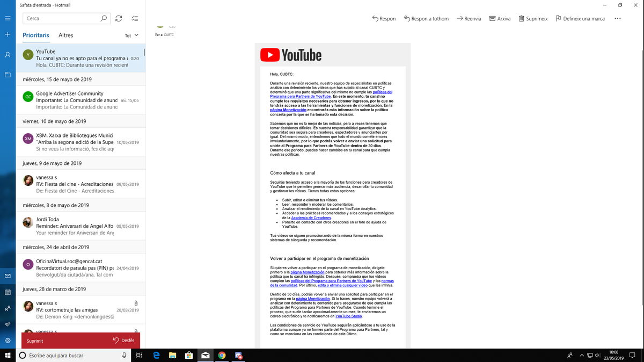Viewport: 644px width, 362px height.
Task: Open File Explorer from taskbar
Action: [173, 355]
